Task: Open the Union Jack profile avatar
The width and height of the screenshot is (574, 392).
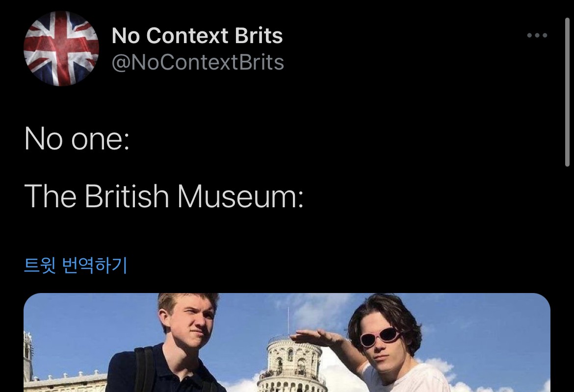Action: coord(61,49)
